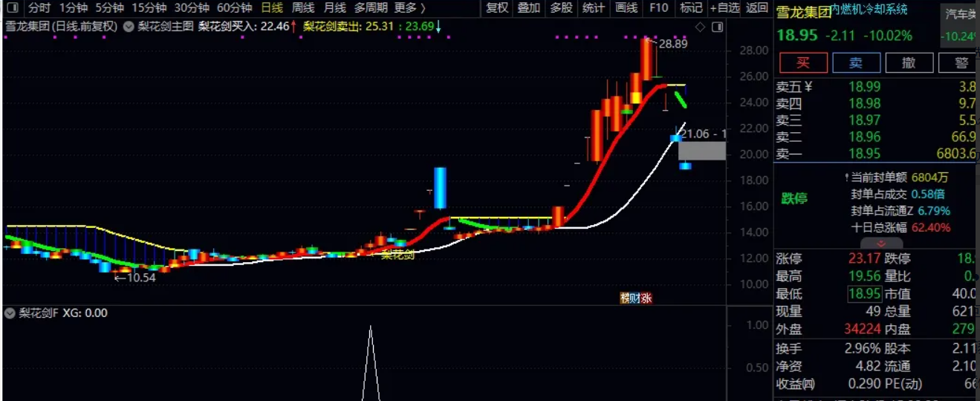Expand the 梨花剑主图 indicator dropdown
Image resolution: width=980 pixels, height=401 pixels.
(129, 27)
